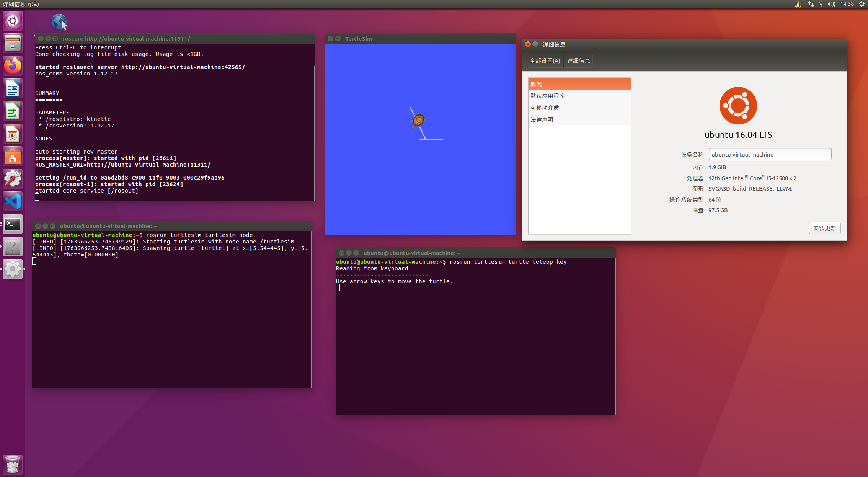Open Ubuntu Software Center icon
Viewport: 868px width, 477px height.
(13, 157)
